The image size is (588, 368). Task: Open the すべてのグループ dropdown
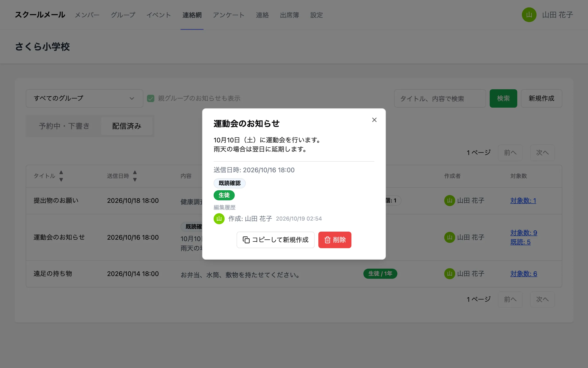point(84,98)
